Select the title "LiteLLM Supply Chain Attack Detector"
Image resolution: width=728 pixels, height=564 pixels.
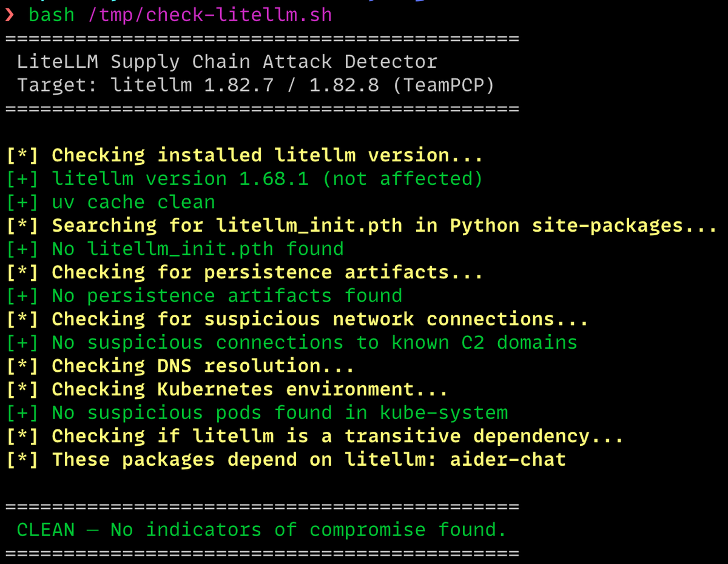pos(227,62)
